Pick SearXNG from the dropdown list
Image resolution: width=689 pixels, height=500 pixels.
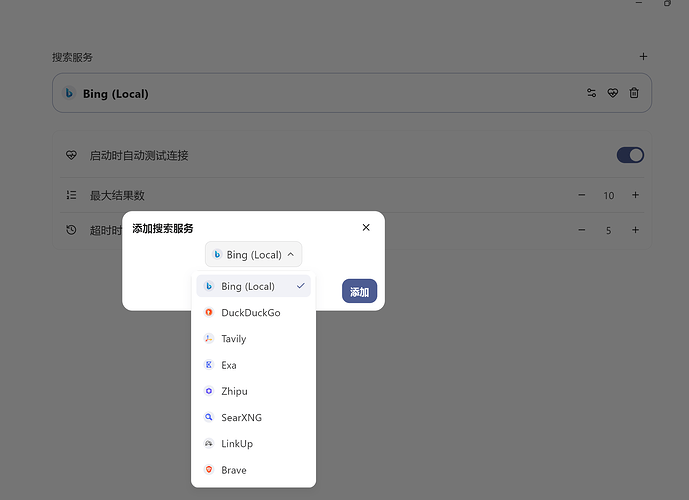(x=254, y=417)
